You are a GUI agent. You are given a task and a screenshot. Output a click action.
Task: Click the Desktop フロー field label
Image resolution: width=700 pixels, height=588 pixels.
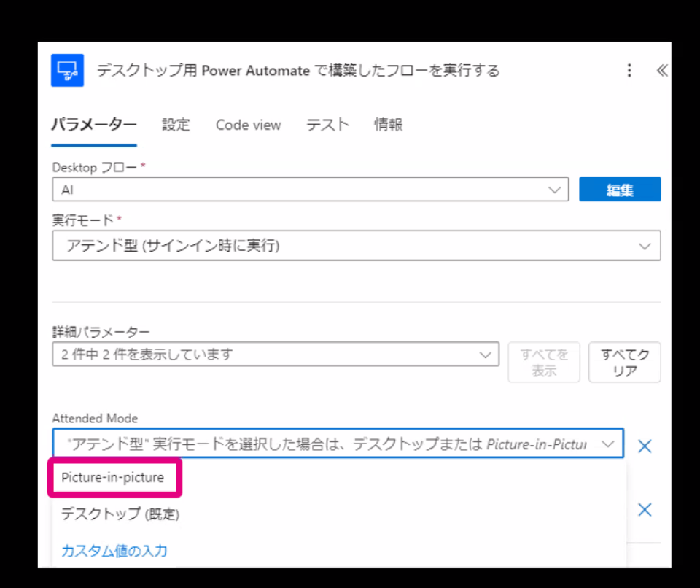[95, 168]
